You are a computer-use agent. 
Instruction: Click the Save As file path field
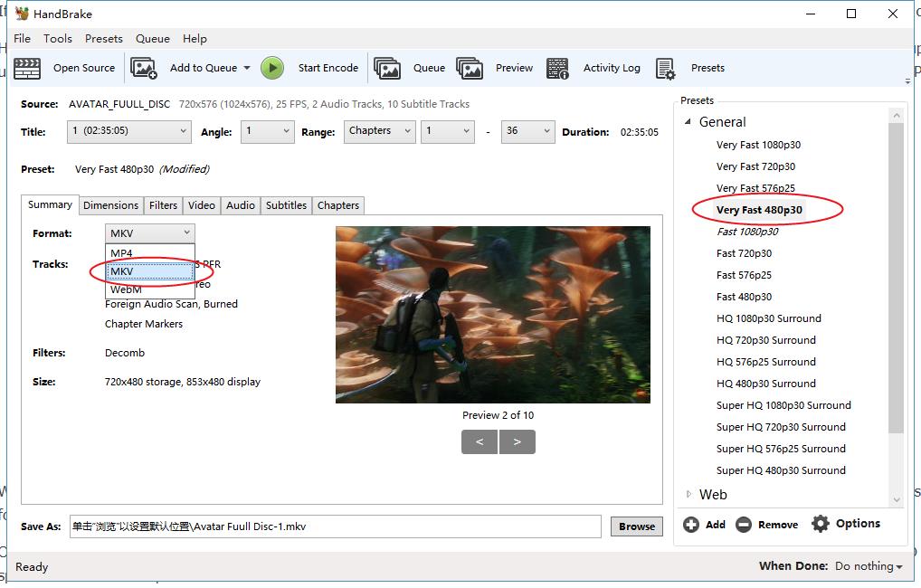point(336,526)
